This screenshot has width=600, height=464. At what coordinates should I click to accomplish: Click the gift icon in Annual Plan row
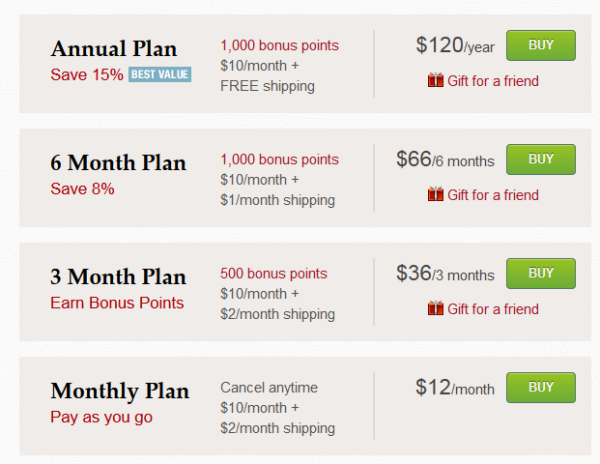click(x=435, y=80)
